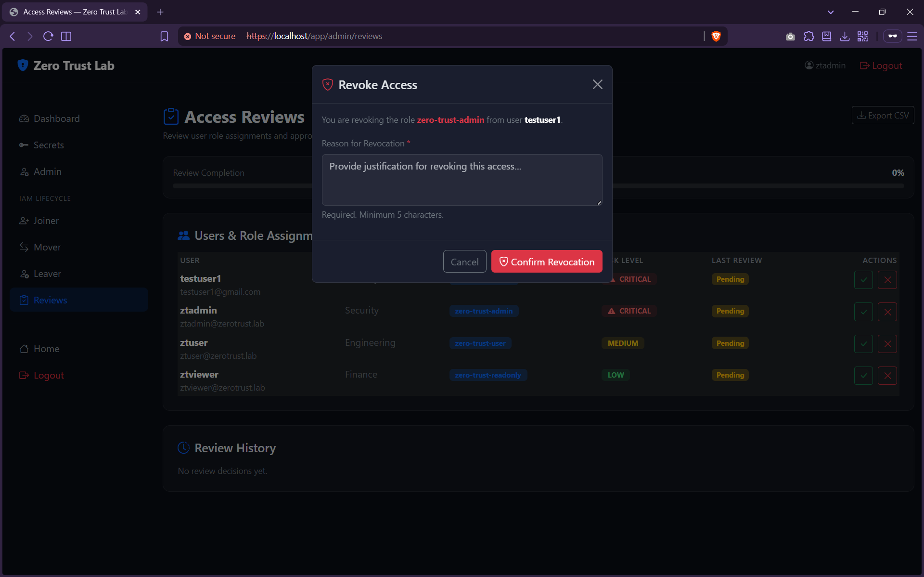The height and width of the screenshot is (577, 924).
Task: Open browser downloads icon
Action: click(844, 36)
